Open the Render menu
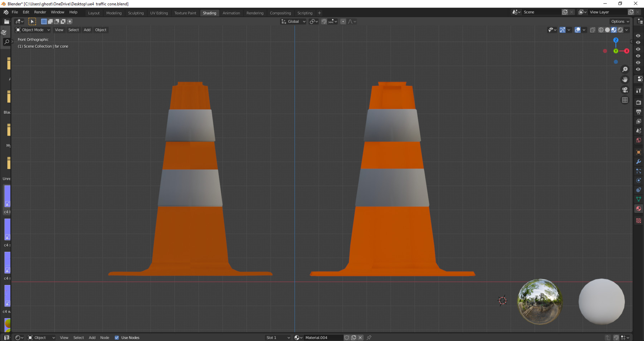 click(x=40, y=12)
